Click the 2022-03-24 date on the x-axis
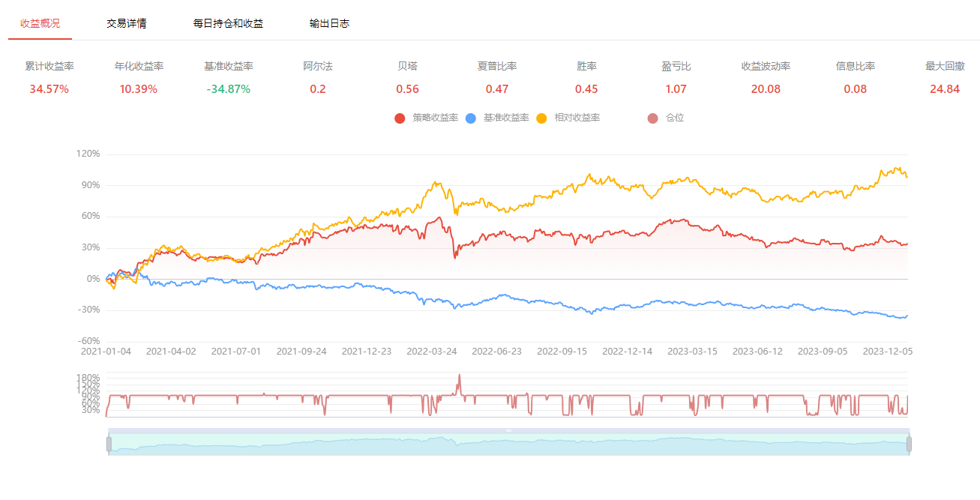The width and height of the screenshot is (980, 500). pyautogui.click(x=432, y=351)
